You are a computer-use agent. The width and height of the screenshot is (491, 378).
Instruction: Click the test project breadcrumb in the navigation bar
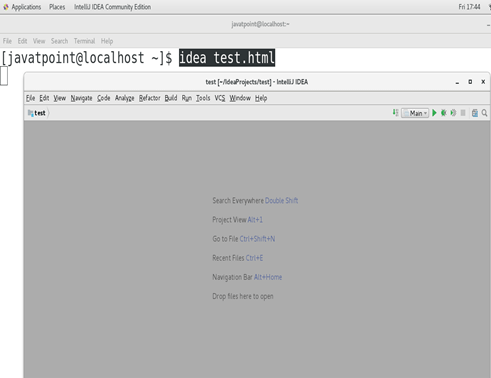pyautogui.click(x=37, y=113)
